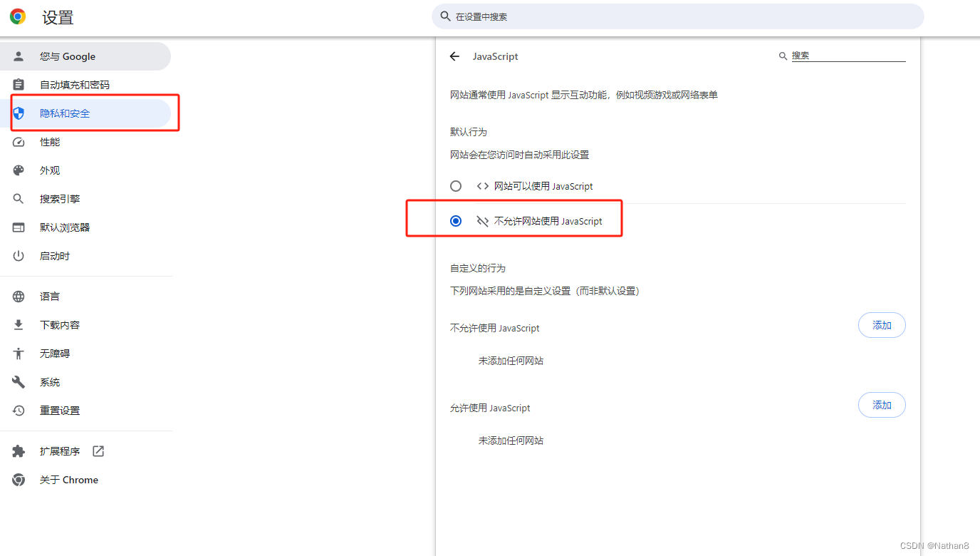Click the magnifier icon beside 搜索引擎
Viewport: 980px width, 556px height.
19,198
